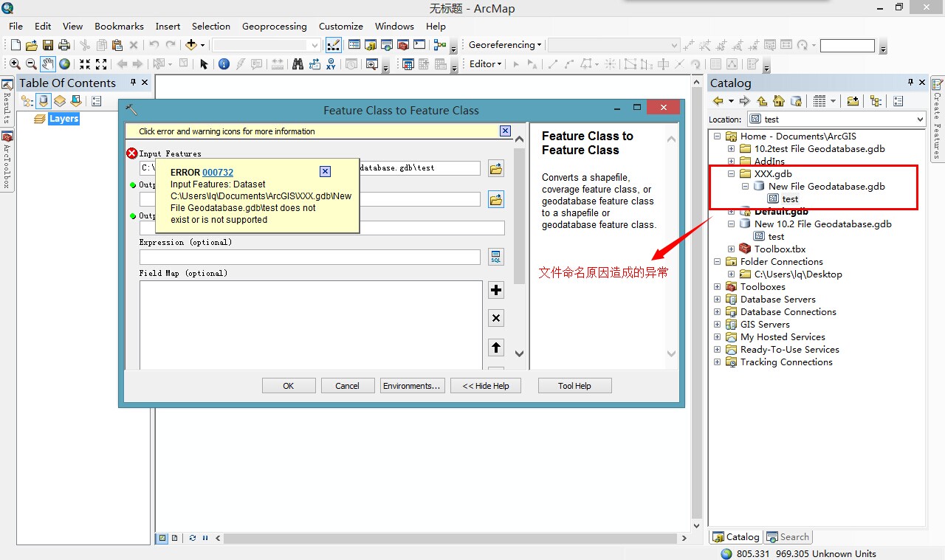
Task: Connect to folder in Catalog toolbar
Action: [x=853, y=101]
